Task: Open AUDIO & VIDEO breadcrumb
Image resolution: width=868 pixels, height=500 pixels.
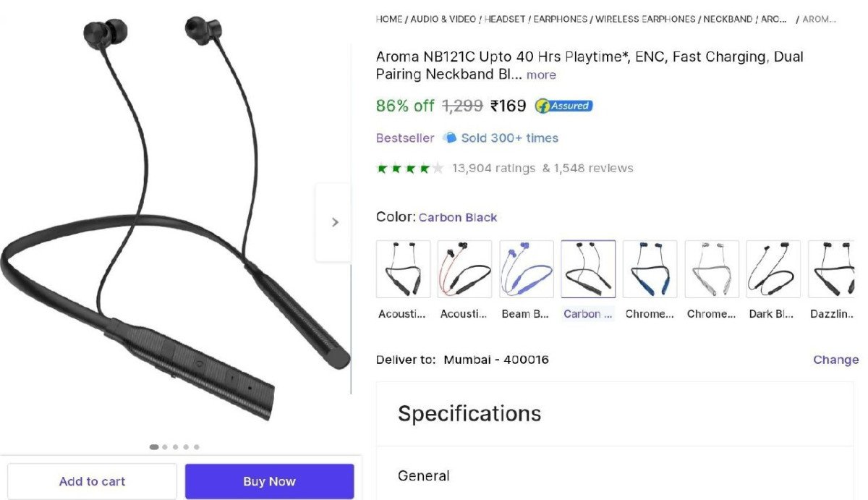Action: pyautogui.click(x=443, y=20)
